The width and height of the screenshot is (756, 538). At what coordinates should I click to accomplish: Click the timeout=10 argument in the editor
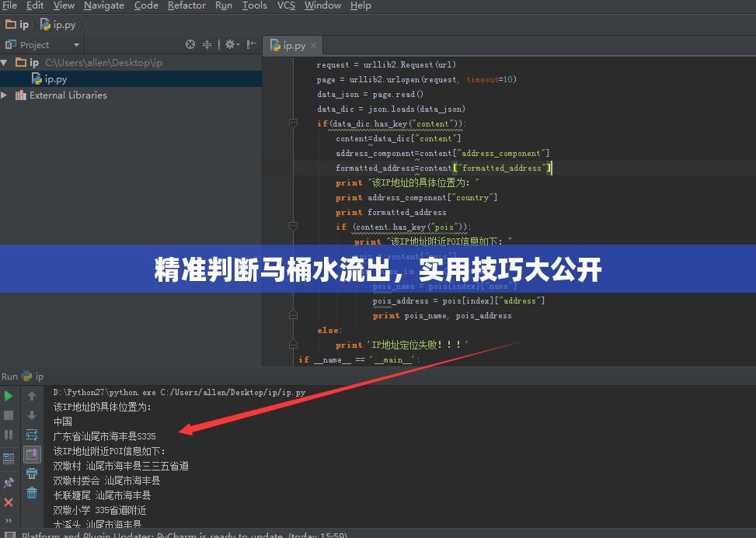point(490,79)
